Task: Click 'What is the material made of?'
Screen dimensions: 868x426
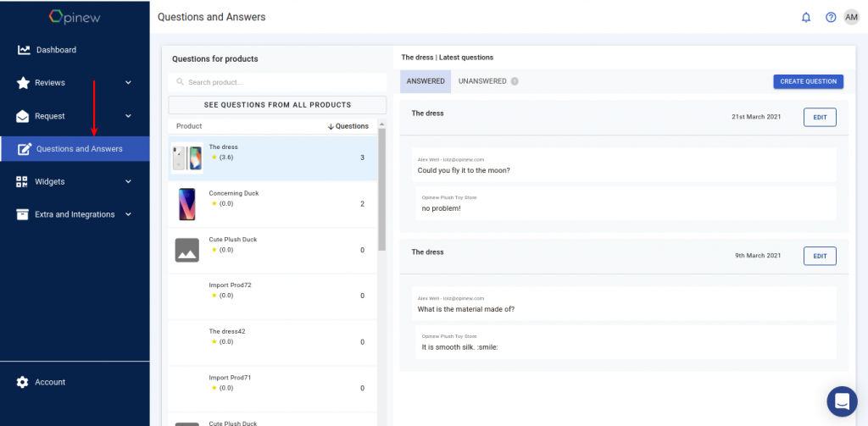Action: coord(465,309)
